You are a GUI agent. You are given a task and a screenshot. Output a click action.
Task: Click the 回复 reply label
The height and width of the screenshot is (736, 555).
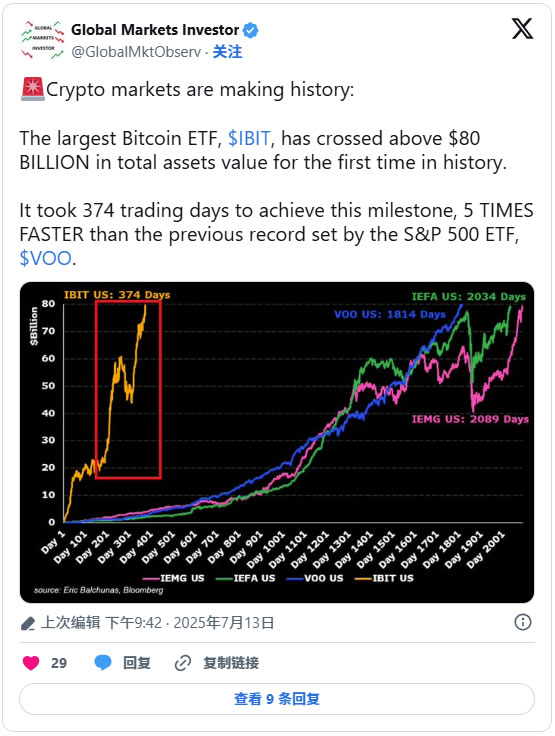click(x=137, y=663)
